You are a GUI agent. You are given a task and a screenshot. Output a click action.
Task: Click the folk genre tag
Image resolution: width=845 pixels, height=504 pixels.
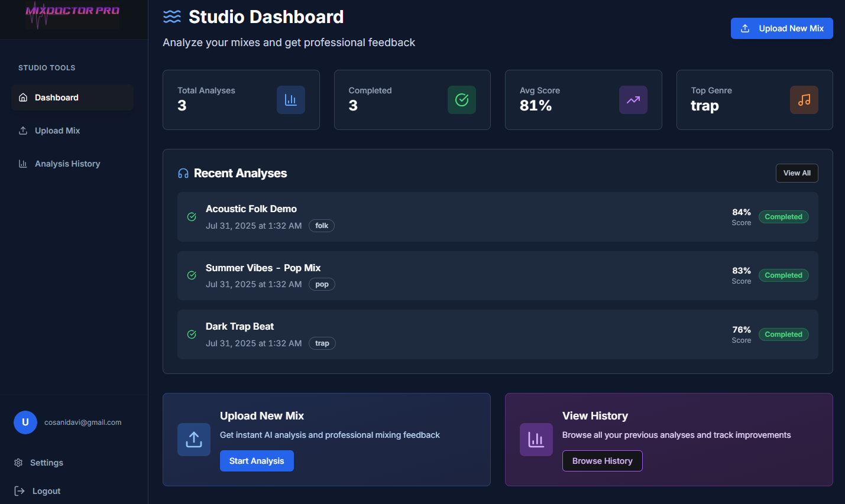(x=322, y=226)
